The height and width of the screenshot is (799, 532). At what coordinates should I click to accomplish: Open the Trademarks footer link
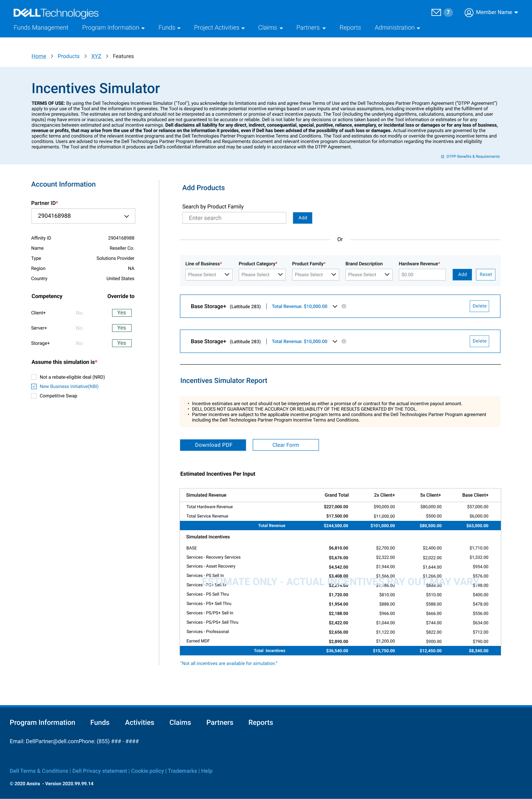tap(182, 771)
